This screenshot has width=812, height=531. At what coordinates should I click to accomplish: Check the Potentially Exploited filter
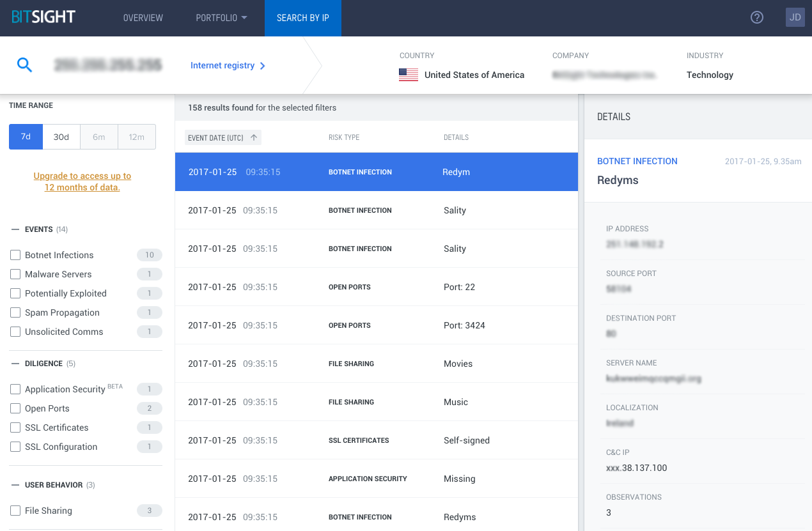(x=15, y=293)
